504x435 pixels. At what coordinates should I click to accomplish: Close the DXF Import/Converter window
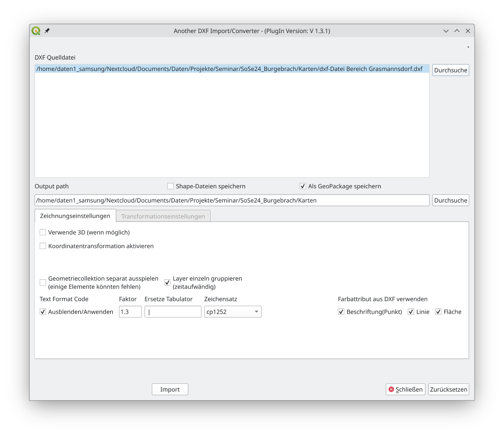coord(468,31)
